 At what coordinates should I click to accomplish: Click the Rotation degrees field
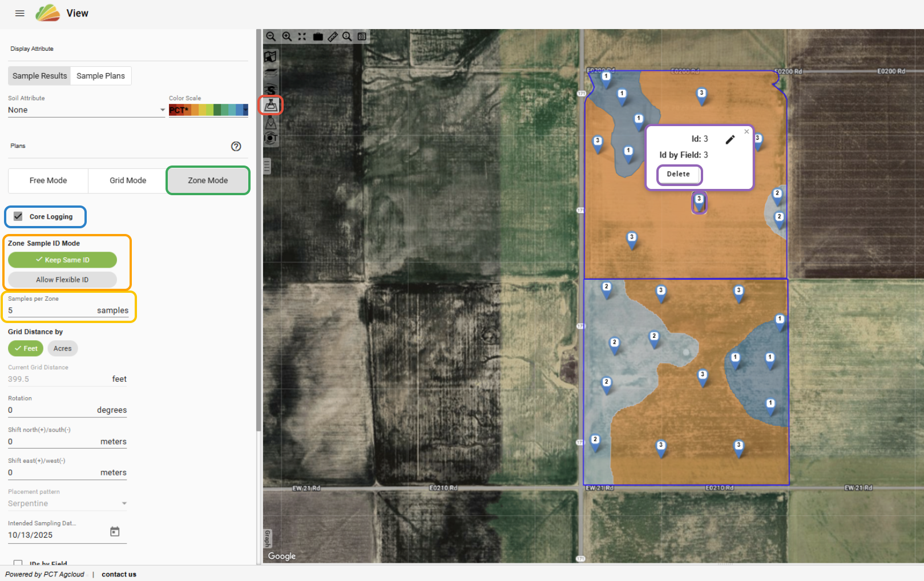67,410
